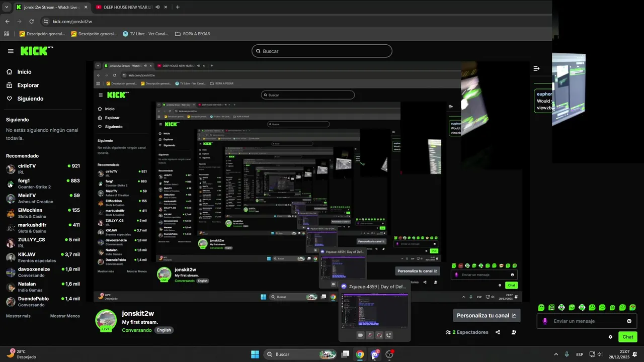Viewport: 644px width, 362px height.
Task: Click the KICK logo
Action: 36,51
